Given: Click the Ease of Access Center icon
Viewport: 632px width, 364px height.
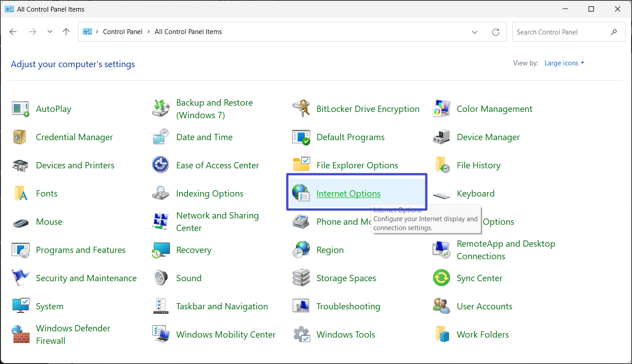Looking at the screenshot, I should pyautogui.click(x=161, y=165).
